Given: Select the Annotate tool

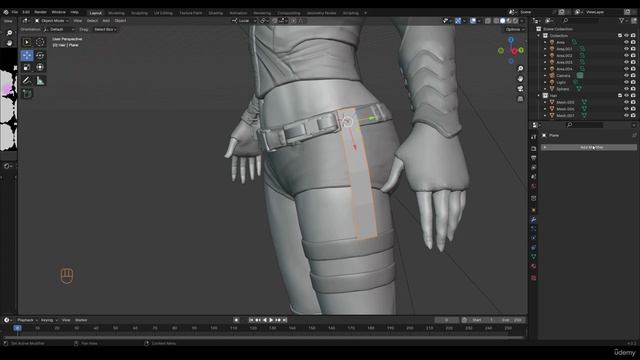Looking at the screenshot, I should [27, 81].
